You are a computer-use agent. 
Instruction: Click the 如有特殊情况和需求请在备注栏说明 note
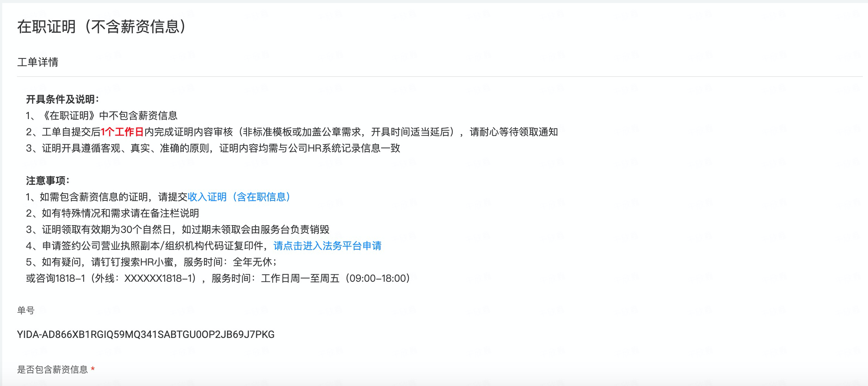(x=112, y=213)
